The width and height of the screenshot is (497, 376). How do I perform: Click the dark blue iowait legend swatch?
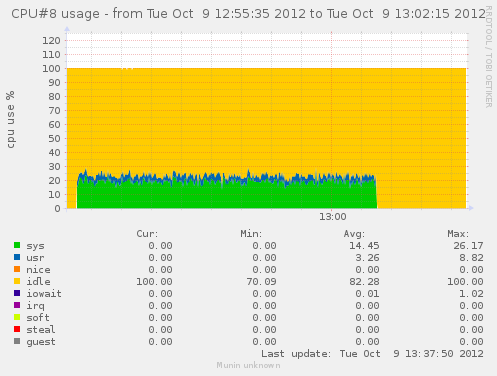[x=17, y=293]
